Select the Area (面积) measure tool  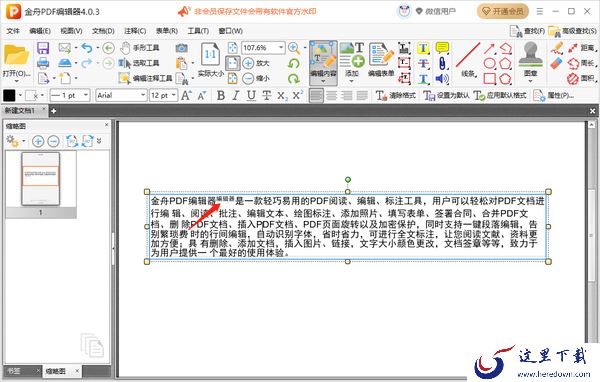click(x=582, y=78)
